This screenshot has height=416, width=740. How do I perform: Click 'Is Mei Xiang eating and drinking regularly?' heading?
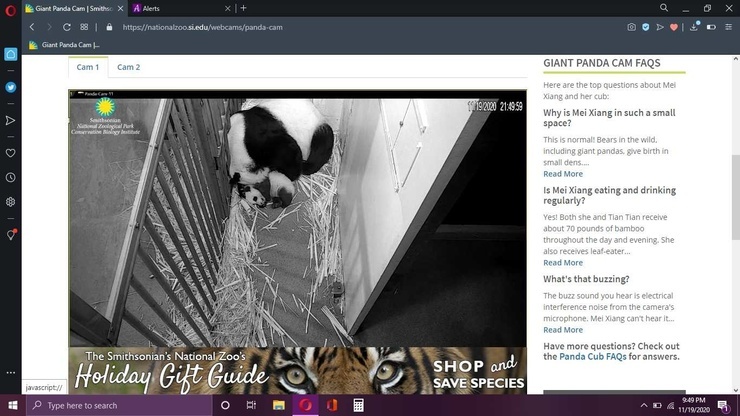click(x=609, y=195)
